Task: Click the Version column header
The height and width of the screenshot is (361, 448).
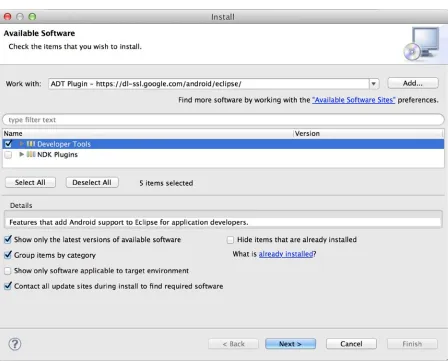Action: click(369, 133)
